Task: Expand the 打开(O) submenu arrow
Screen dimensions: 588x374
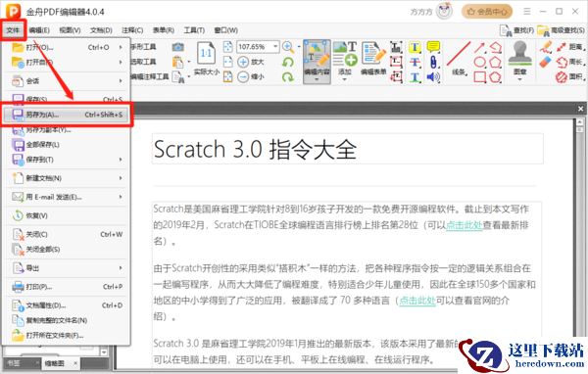Action: 121,47
